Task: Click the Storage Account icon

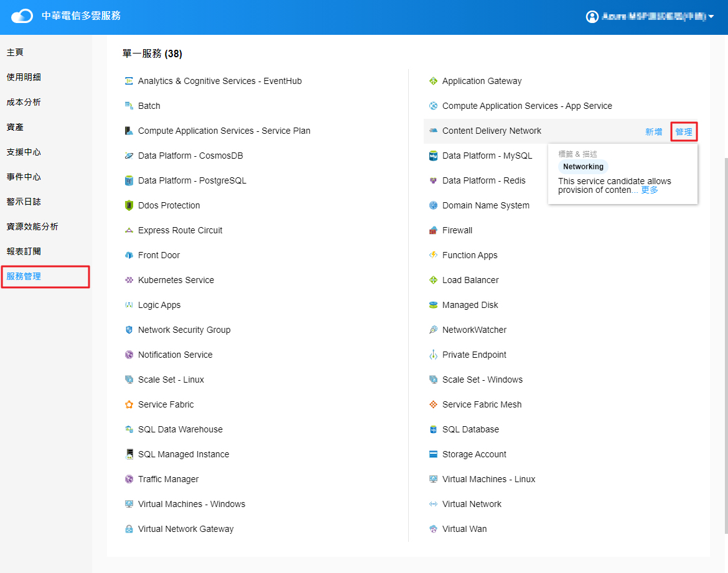Action: [x=433, y=454]
